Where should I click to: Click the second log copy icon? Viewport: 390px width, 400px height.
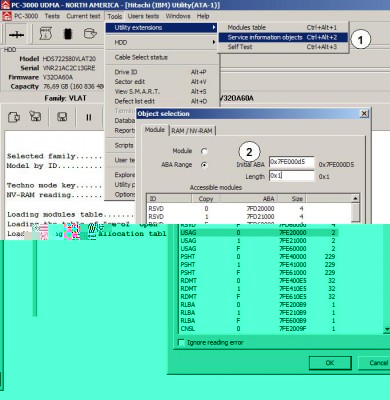tap(35, 116)
